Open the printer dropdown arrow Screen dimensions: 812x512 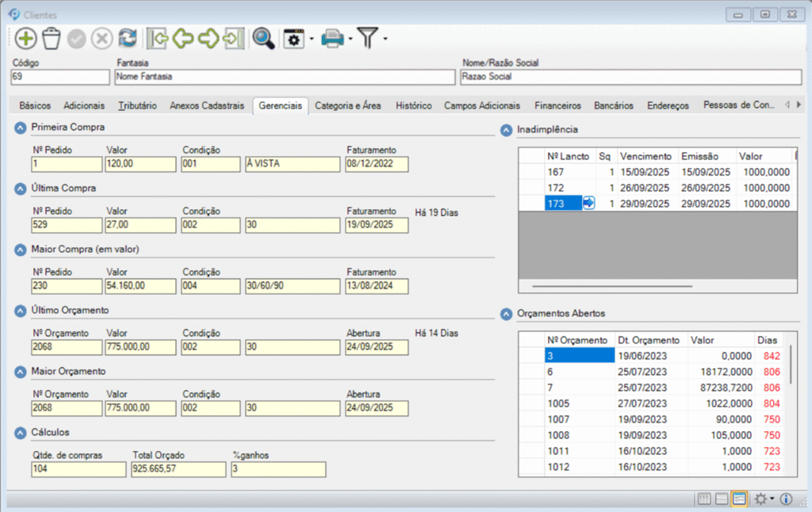350,39
